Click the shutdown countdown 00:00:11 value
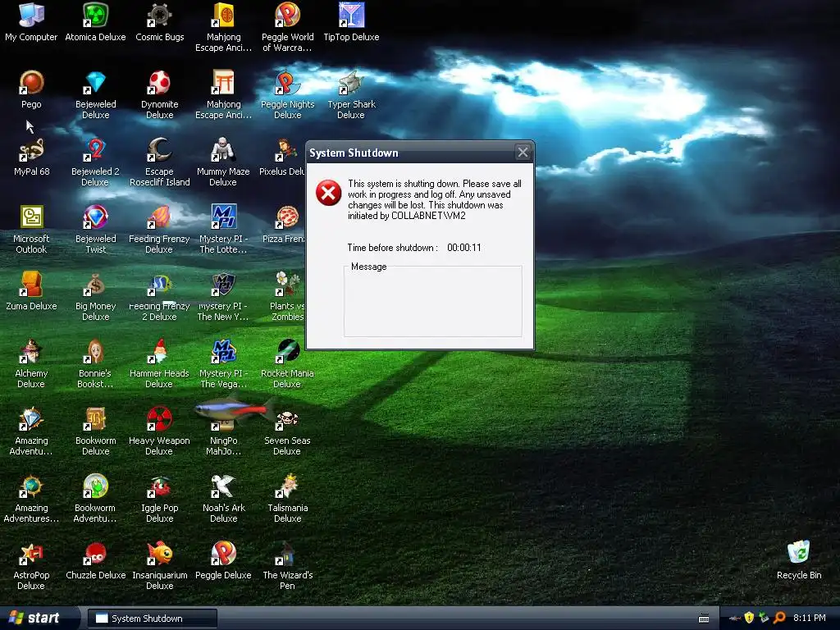Screen dimensions: 840x630 464,248
